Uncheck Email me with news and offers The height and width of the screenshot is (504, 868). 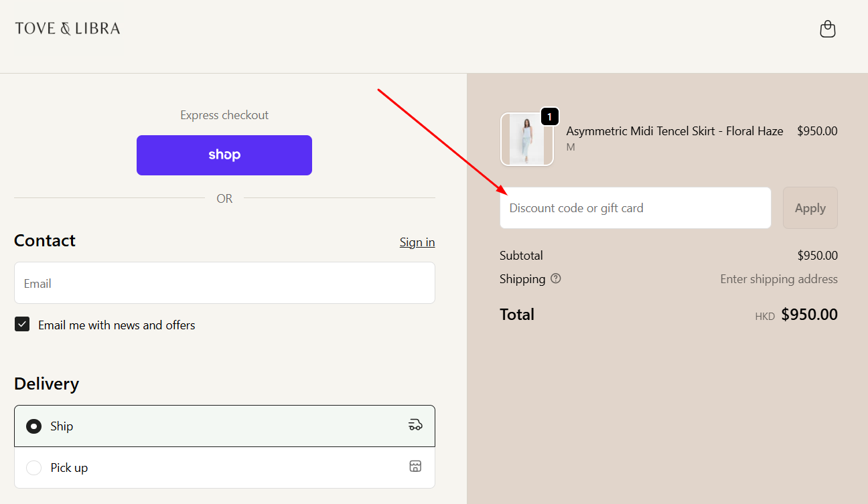click(x=21, y=324)
